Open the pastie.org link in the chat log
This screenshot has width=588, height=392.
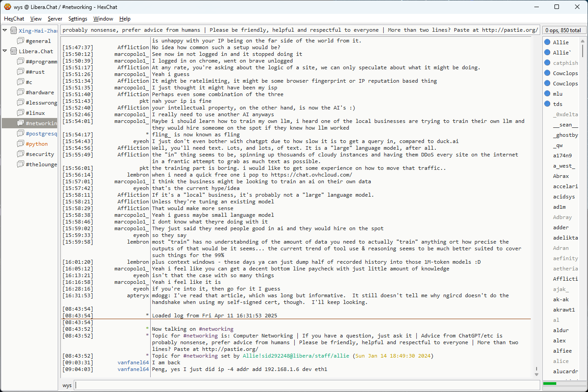(x=230, y=349)
